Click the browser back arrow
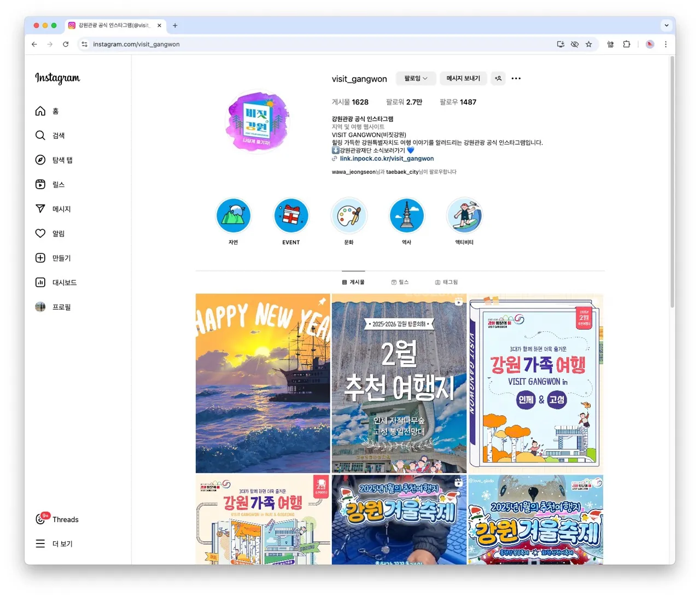Viewport: 700px width, 597px height. click(x=34, y=44)
